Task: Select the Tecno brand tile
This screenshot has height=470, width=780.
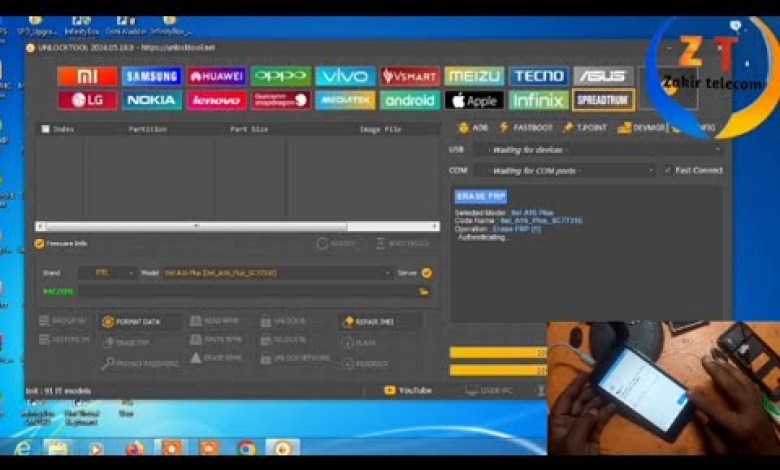Action: coord(539,77)
